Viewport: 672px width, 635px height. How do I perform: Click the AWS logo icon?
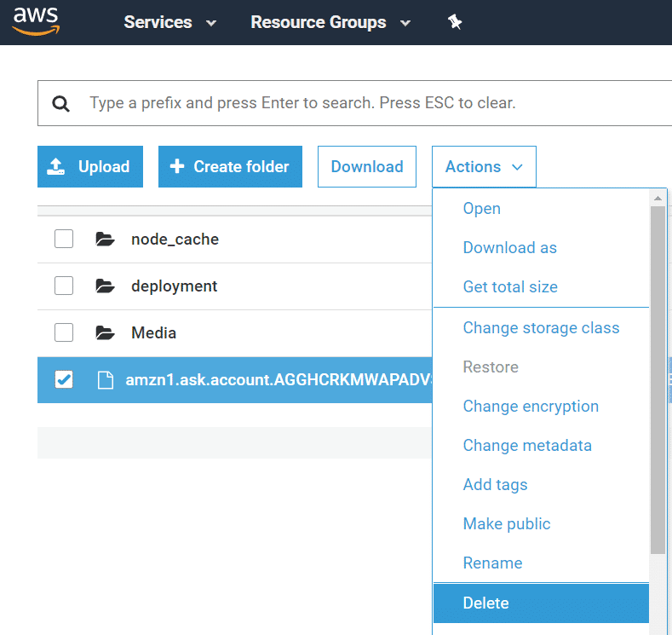tap(35, 20)
